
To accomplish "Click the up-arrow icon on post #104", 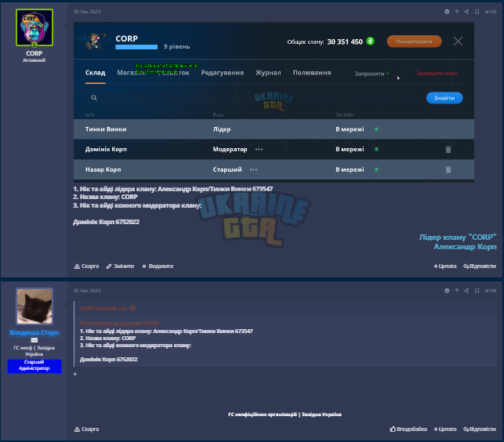I will point(457,291).
